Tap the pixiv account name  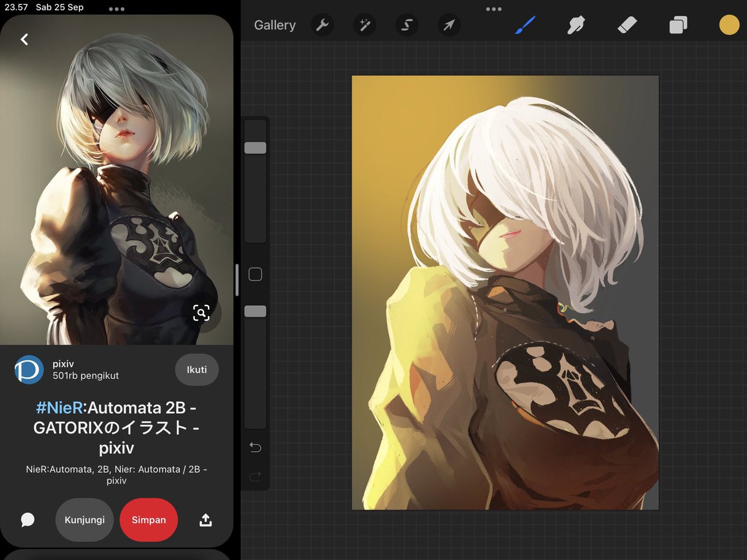point(63,363)
